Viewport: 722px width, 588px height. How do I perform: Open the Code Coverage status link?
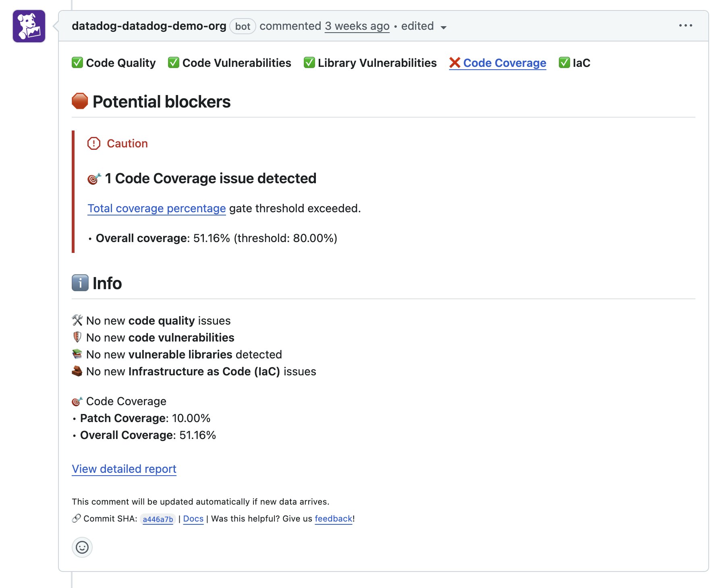coord(504,63)
